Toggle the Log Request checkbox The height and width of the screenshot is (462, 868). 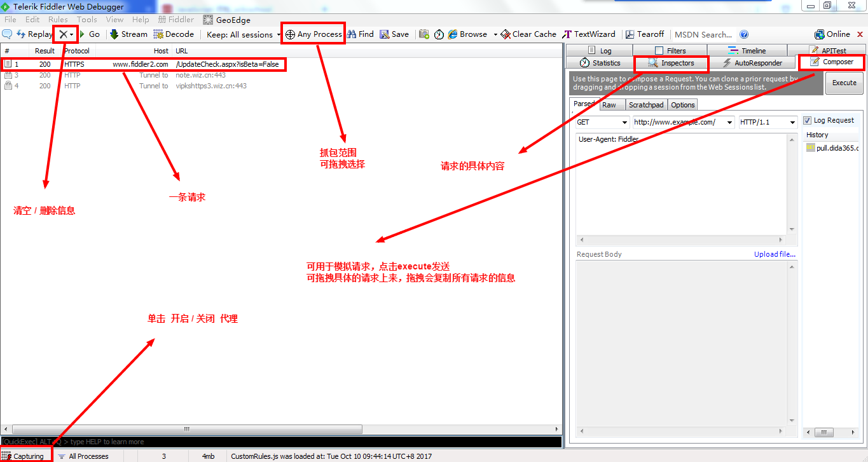coord(808,120)
